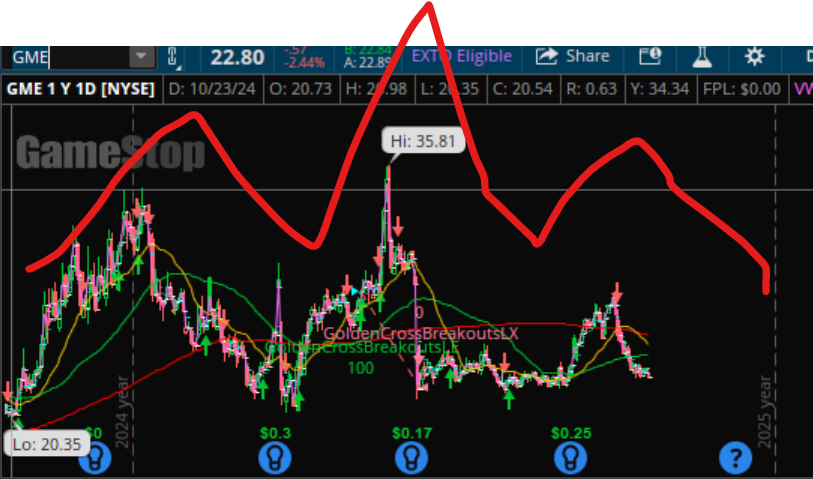The image size is (813, 479).
Task: Click the EXTO Eligible label
Action: pos(461,56)
